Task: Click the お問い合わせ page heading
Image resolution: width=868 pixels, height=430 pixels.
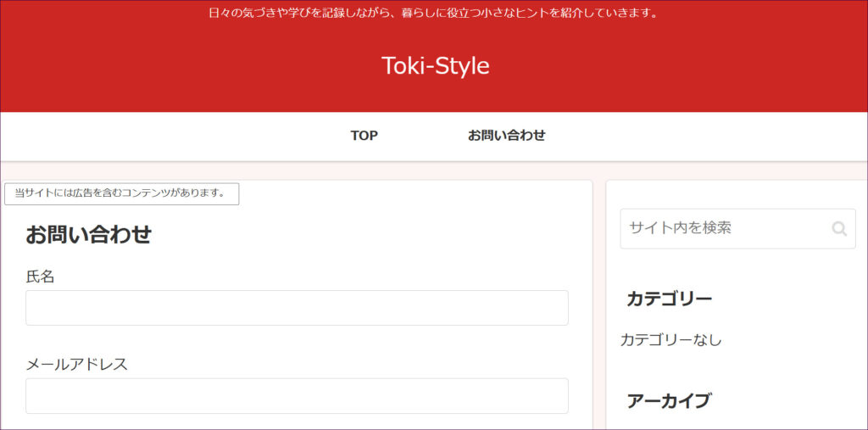Action: click(88, 235)
